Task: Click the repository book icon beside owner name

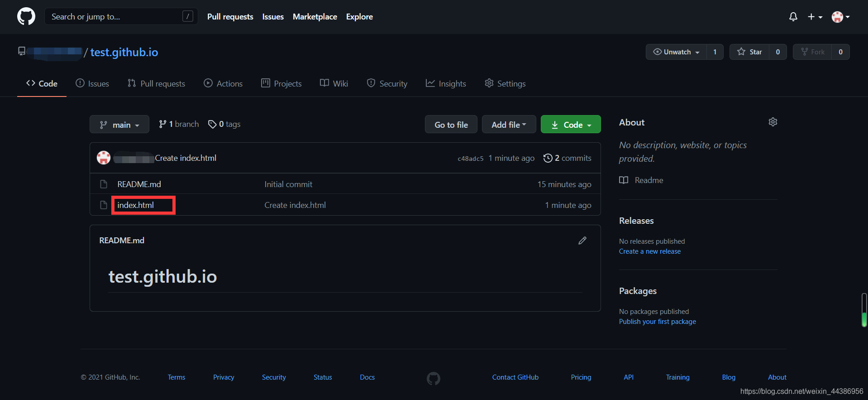Action: point(22,51)
